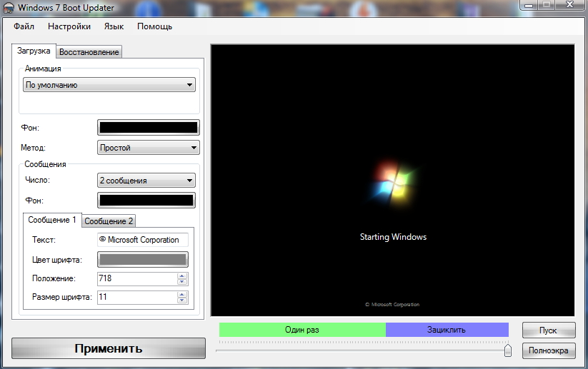Pick the Цвет шрифта gray color swatch
The height and width of the screenshot is (369, 588).
tap(142, 259)
